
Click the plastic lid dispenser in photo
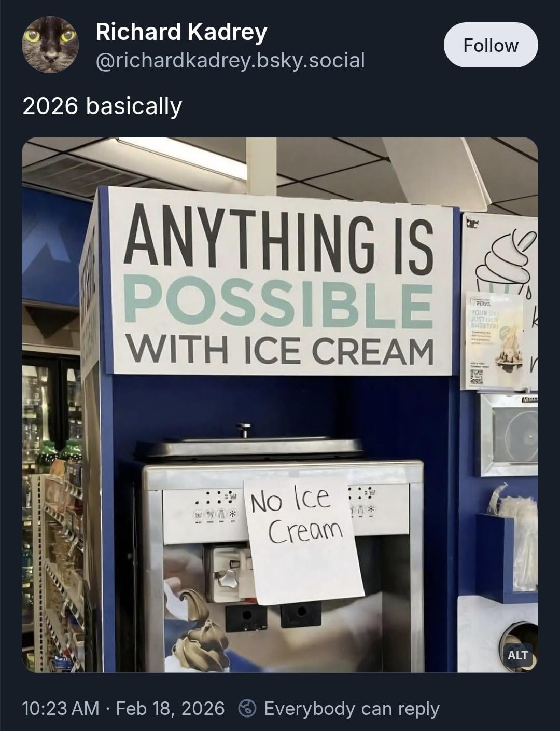click(508, 434)
